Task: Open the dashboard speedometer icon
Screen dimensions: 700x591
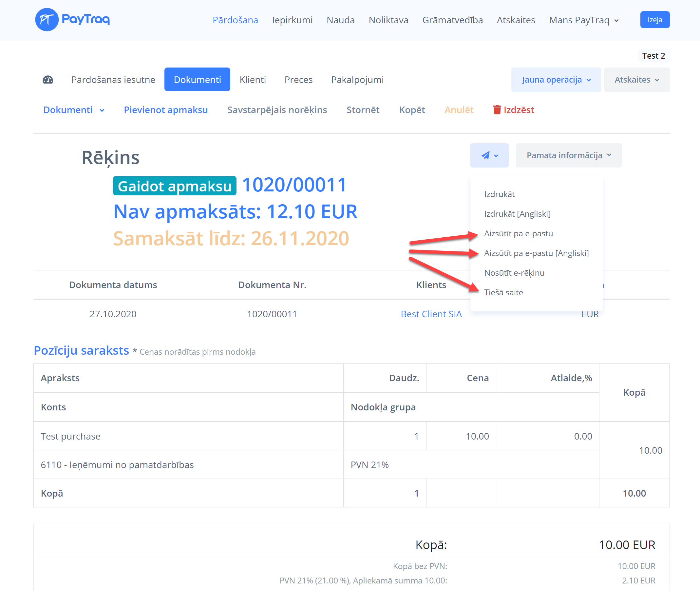Action: (x=48, y=80)
